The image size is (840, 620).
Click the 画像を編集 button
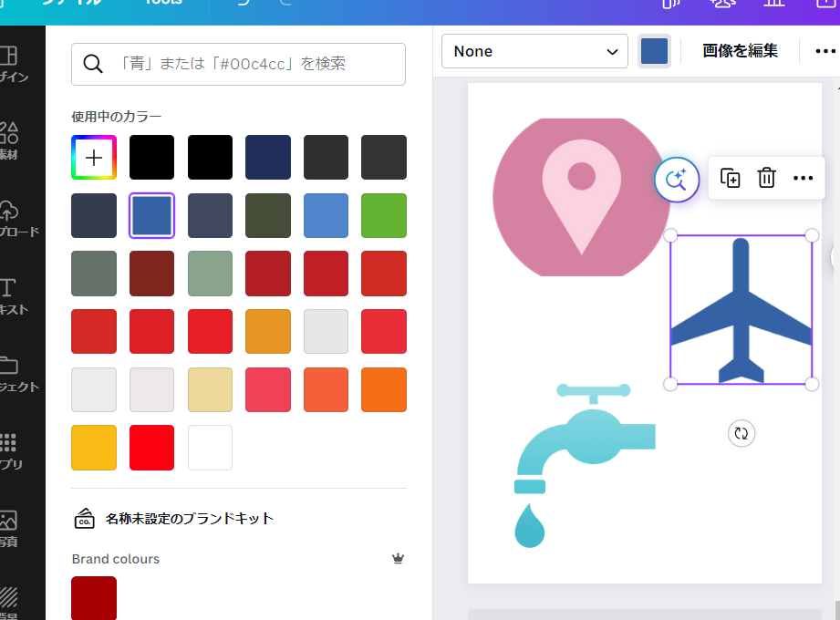(740, 51)
